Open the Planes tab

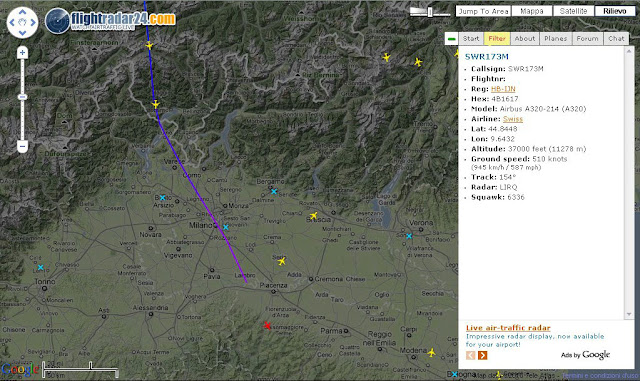point(556,38)
